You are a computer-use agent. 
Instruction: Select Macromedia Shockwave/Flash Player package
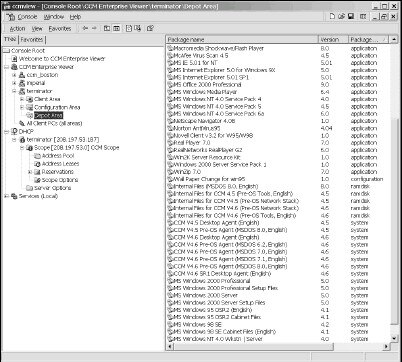click(x=218, y=48)
